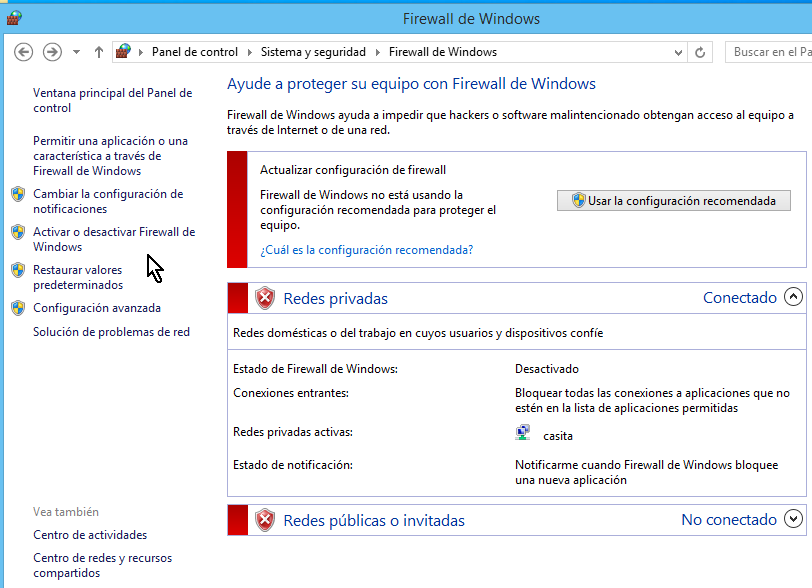Click the red shield icon for Redes públicas
Viewport: 812px width, 588px height.
tap(265, 520)
